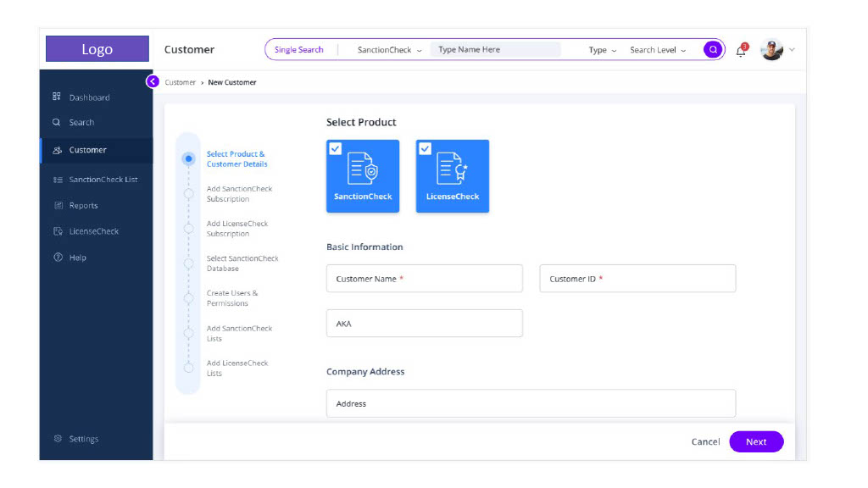Click 'Add LicenseCheck Lists' step label

tap(237, 368)
